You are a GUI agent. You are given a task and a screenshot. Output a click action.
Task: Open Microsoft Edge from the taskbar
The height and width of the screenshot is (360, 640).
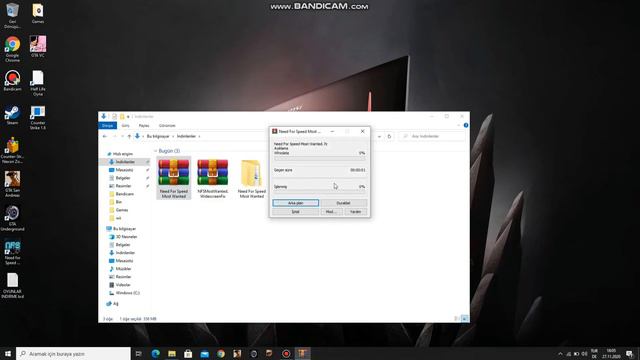pyautogui.click(x=156, y=353)
